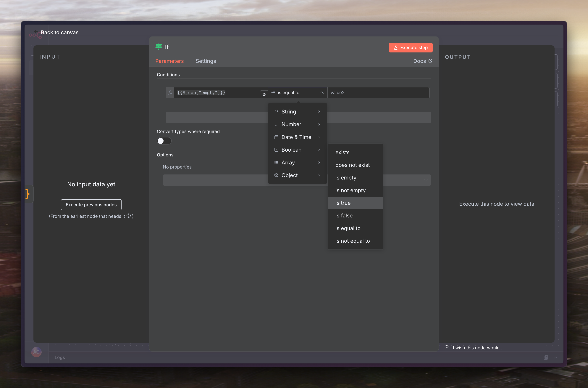This screenshot has height=388, width=588.
Task: Click the fx expression icon
Action: (x=170, y=93)
